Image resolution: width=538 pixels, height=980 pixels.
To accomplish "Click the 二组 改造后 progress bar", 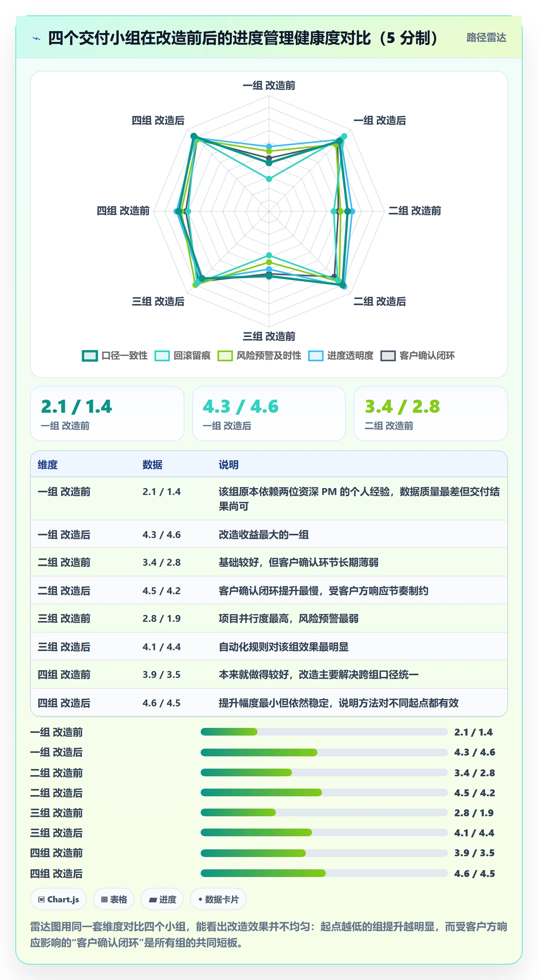I will 324,792.
